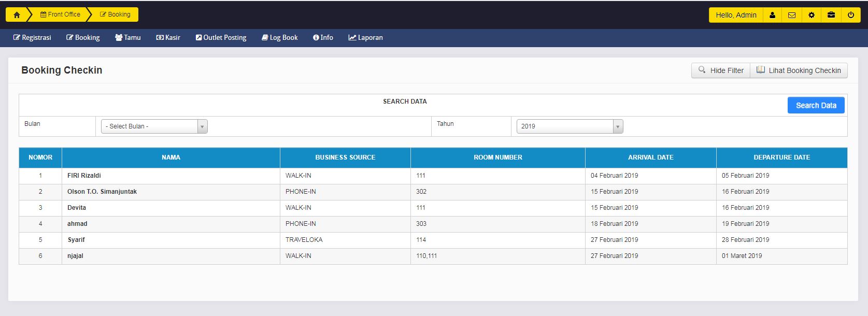Open Outlet Posting menu
The width and height of the screenshot is (868, 316).
(x=221, y=38)
